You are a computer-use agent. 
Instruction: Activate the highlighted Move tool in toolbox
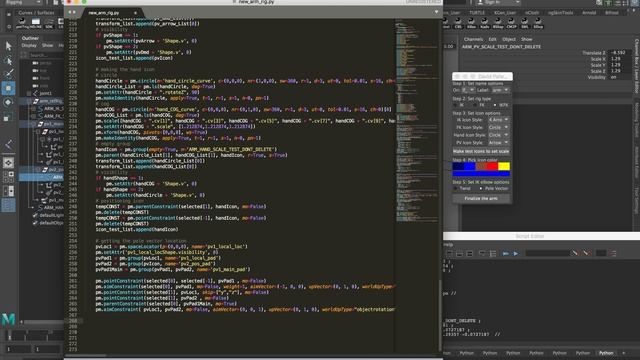pyautogui.click(x=8, y=88)
